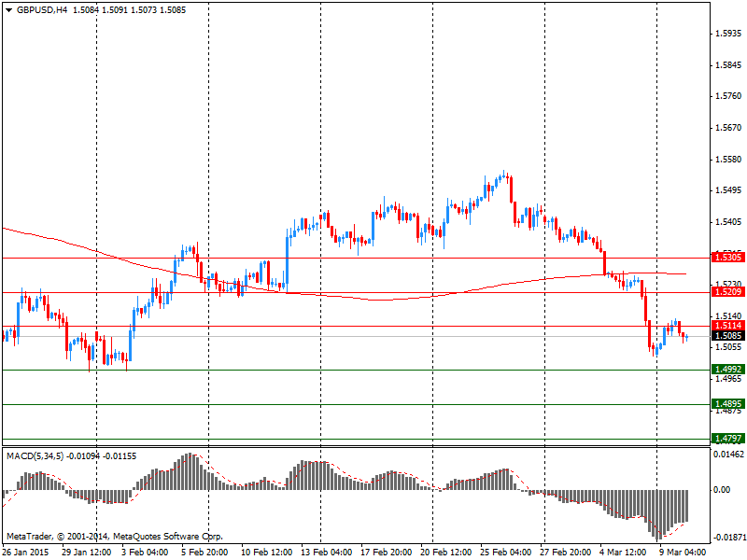Click the red 1.5209 resistance price label
The image size is (747, 560).
pyautogui.click(x=728, y=292)
